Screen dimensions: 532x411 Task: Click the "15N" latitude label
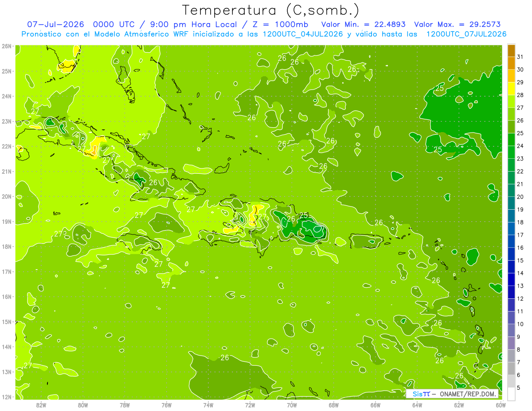point(7,321)
